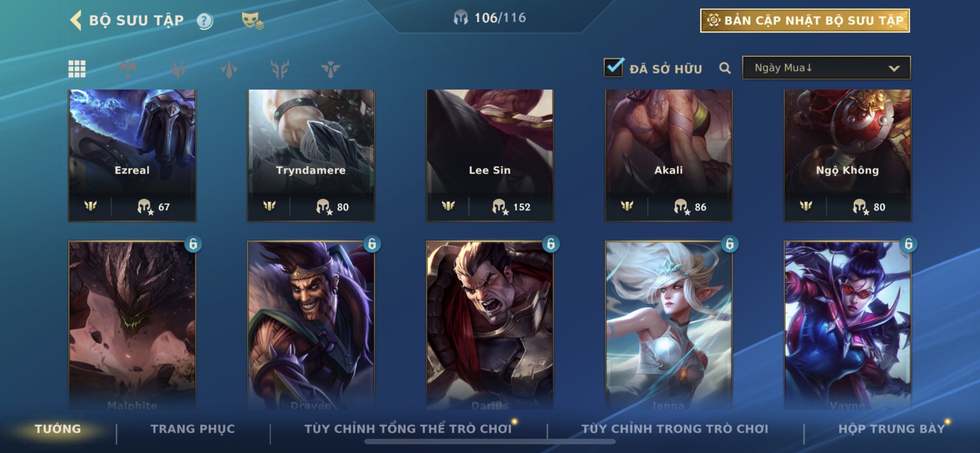The width and height of the screenshot is (980, 453).
Task: Go back using the Bộ Sưu Tập arrow
Action: [76, 20]
